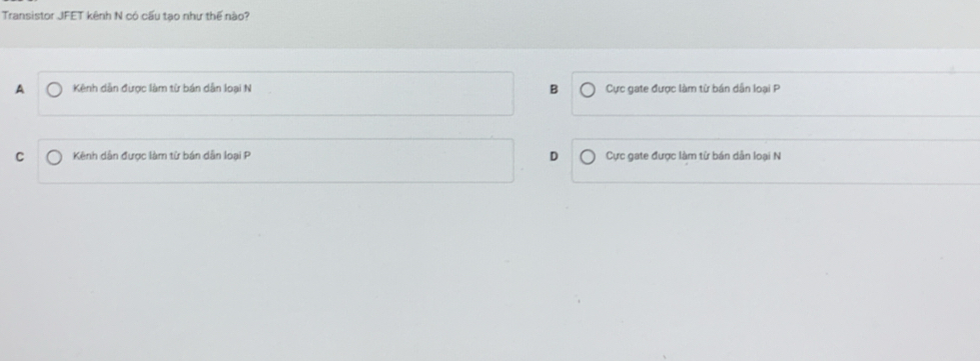Click the letter label D
The height and width of the screenshot is (361, 980).
coord(552,157)
